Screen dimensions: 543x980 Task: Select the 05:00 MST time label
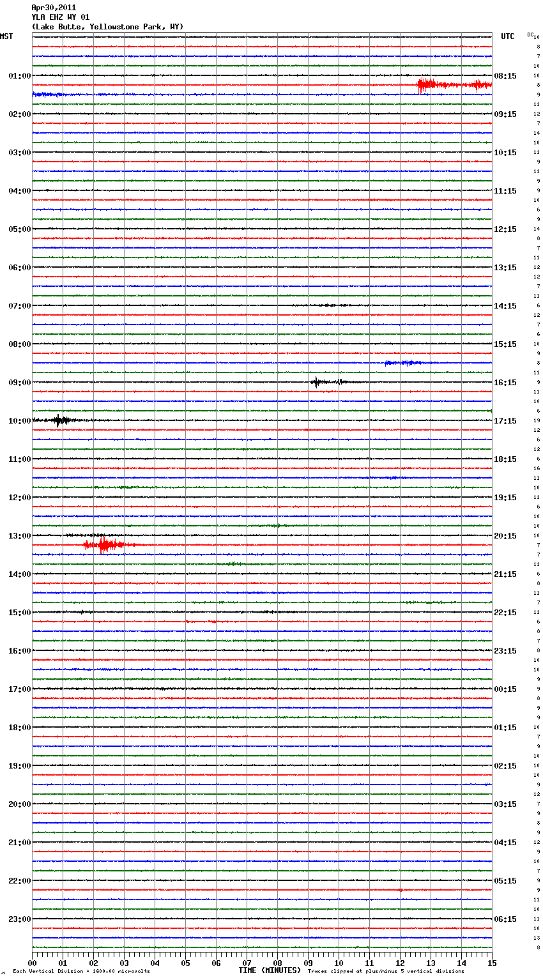point(20,229)
